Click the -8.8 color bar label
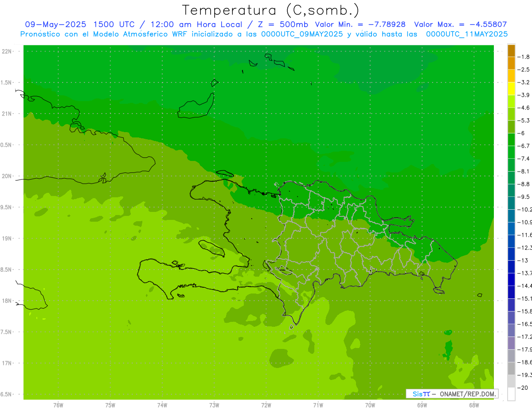Screen dimensions: 532x411 click(x=524, y=184)
